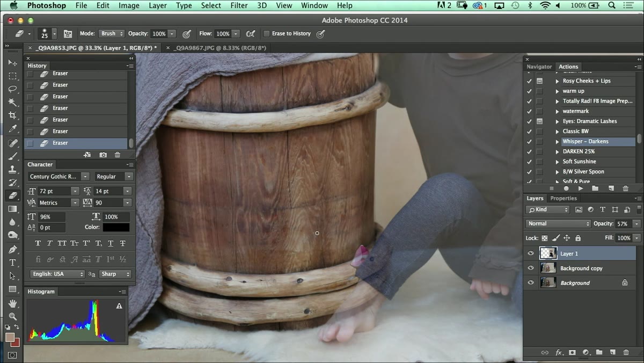Screen dimensions: 644x363
Task: Open the Window menu
Action: pos(314,5)
